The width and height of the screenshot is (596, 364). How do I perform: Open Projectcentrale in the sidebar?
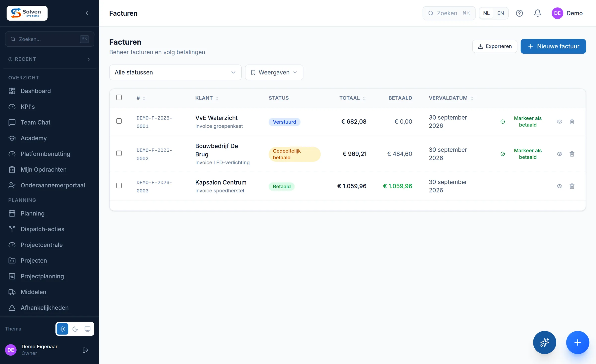(x=49, y=245)
